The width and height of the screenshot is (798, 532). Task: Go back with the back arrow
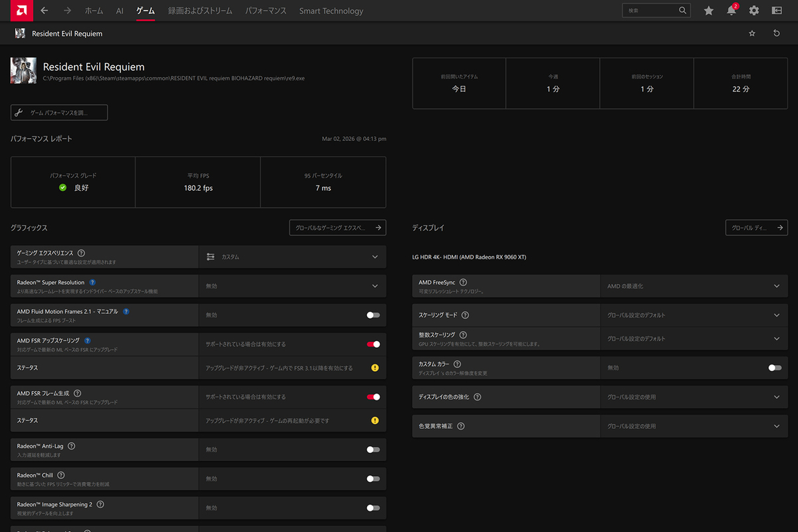(x=45, y=11)
